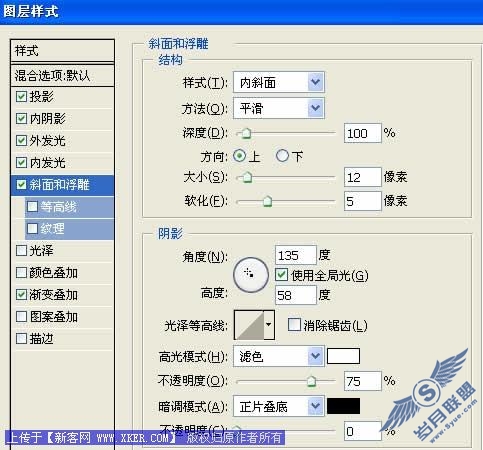Uncheck the 外发光 checkbox
Image resolution: width=483 pixels, height=450 pixels.
click(x=21, y=141)
